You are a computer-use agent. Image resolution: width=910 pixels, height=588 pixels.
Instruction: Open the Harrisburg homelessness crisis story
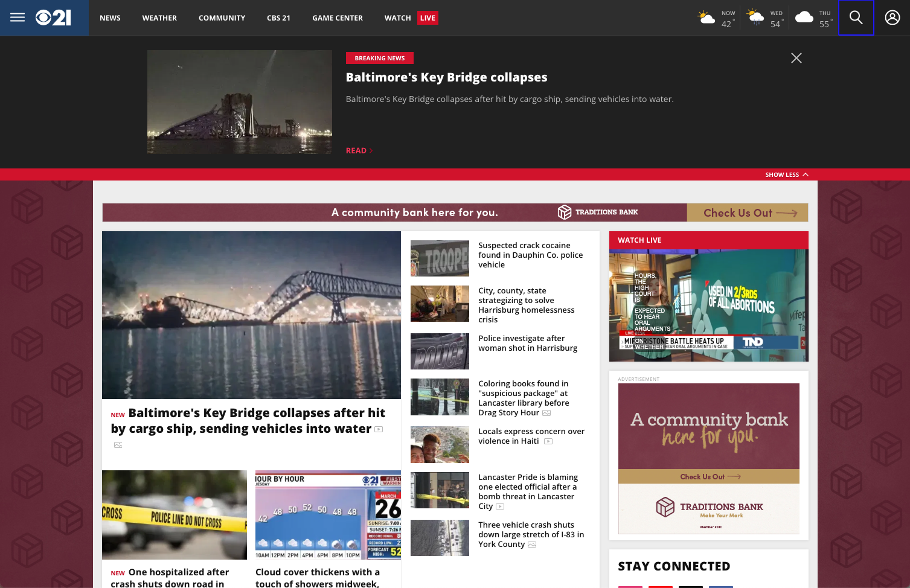pos(527,305)
